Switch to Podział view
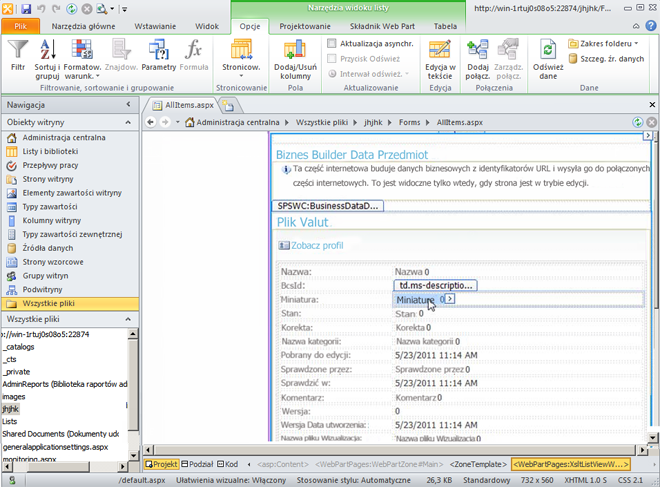 pos(197,464)
